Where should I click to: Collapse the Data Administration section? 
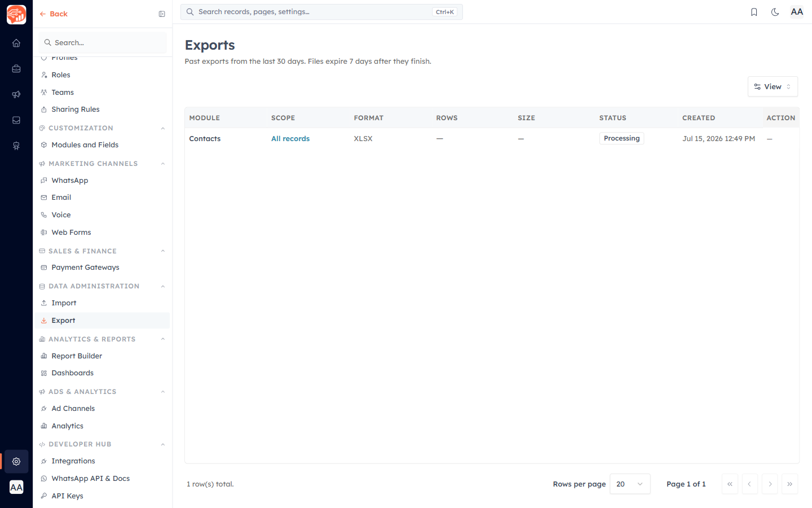(x=163, y=286)
